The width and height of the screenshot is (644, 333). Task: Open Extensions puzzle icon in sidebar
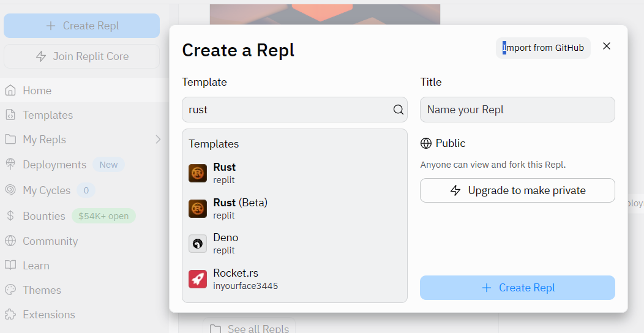(10, 315)
